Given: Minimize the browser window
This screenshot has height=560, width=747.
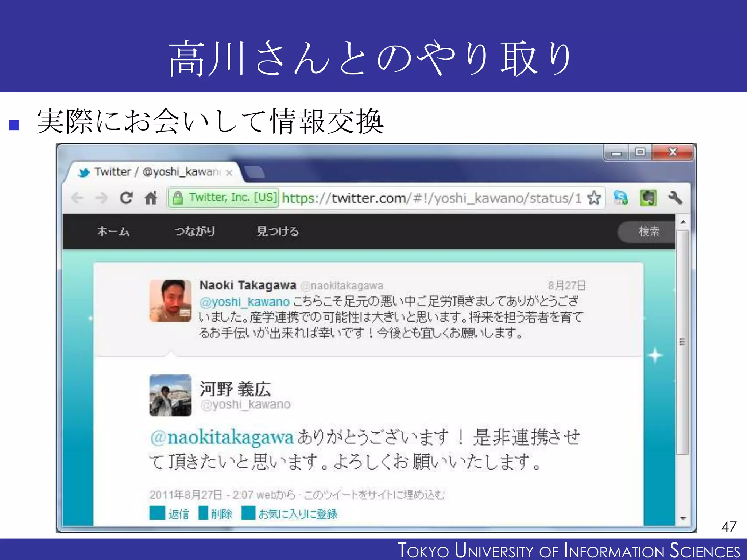Looking at the screenshot, I should (616, 152).
